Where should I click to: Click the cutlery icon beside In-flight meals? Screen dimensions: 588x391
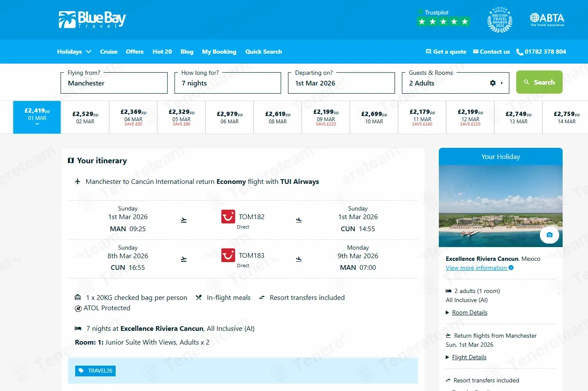(x=199, y=297)
